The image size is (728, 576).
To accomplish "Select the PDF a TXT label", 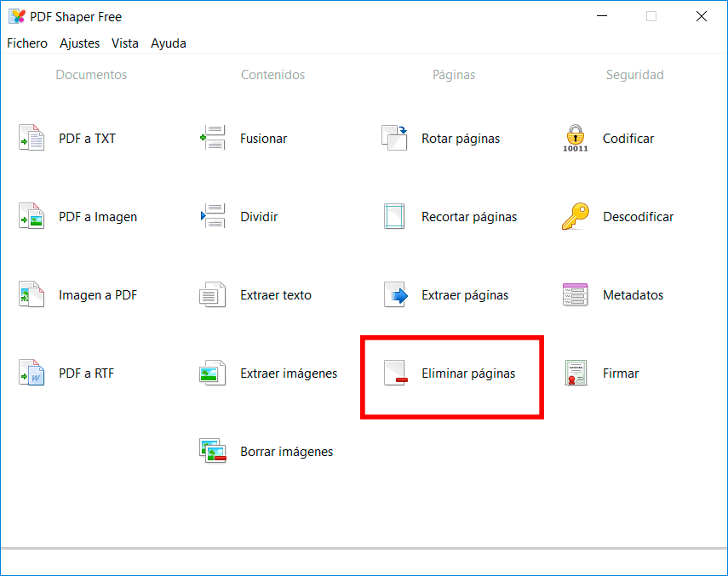I will point(88,138).
